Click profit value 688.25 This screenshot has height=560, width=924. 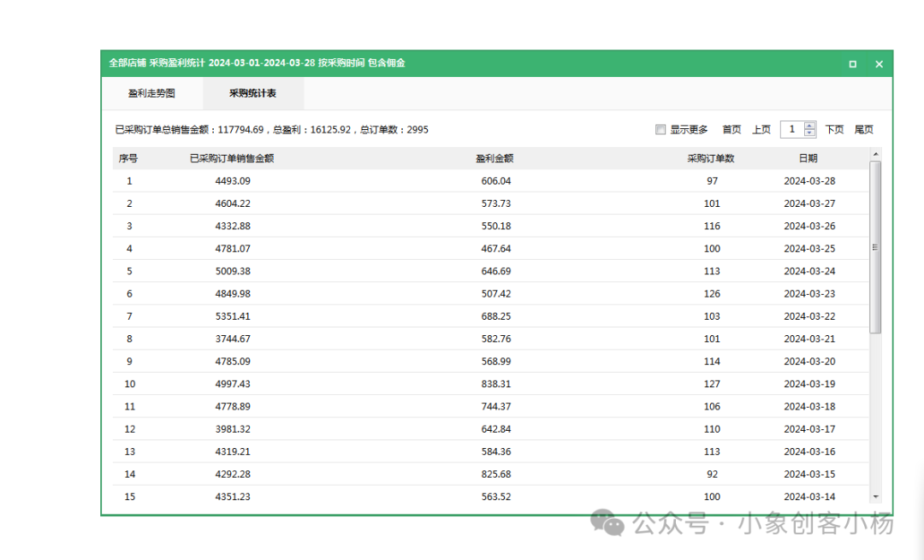tap(496, 317)
